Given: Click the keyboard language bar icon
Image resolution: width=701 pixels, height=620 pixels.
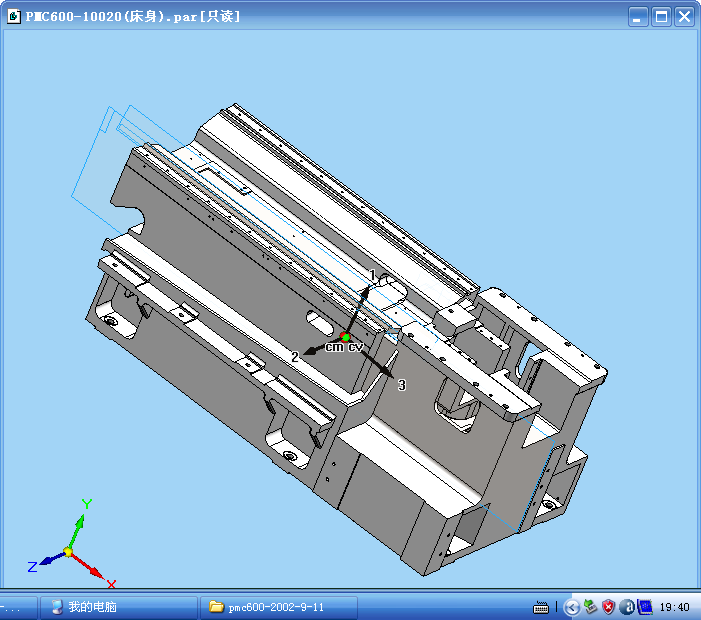Looking at the screenshot, I should tap(541, 607).
